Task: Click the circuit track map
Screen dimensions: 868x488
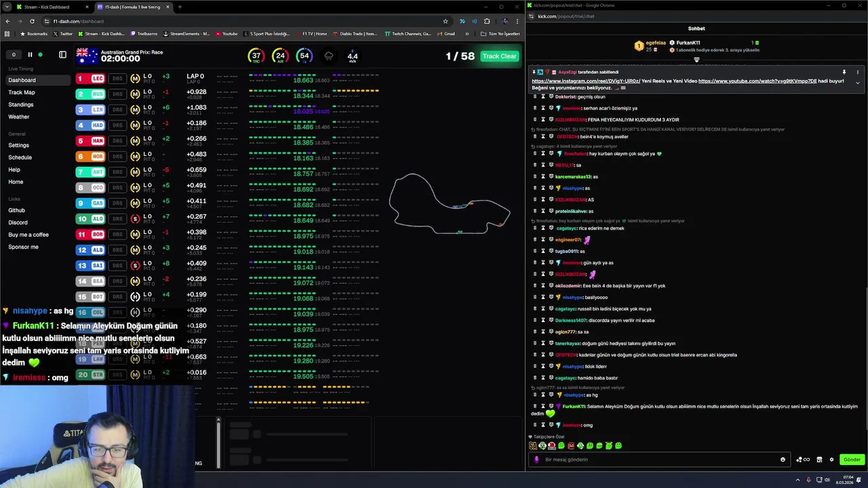Action: pos(449,203)
